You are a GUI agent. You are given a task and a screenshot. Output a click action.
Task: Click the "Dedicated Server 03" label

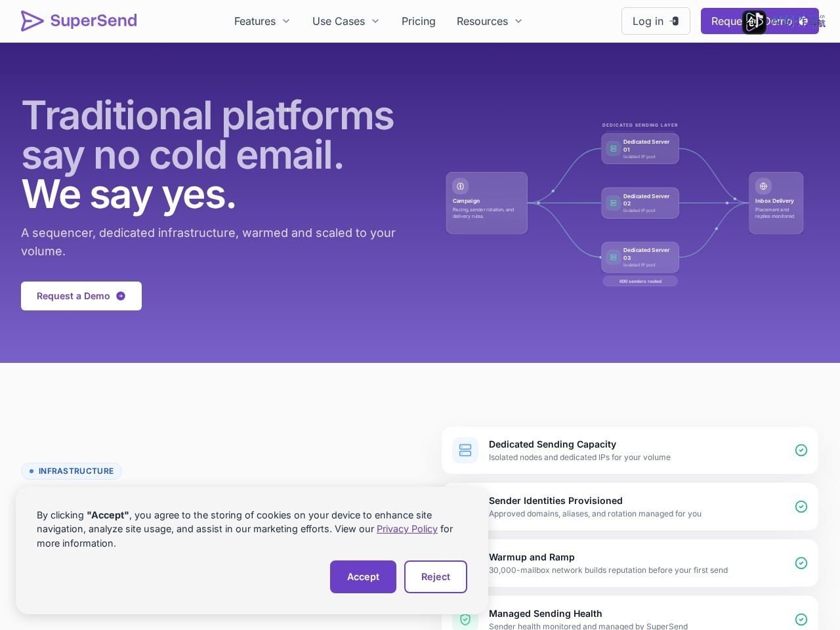click(x=646, y=254)
